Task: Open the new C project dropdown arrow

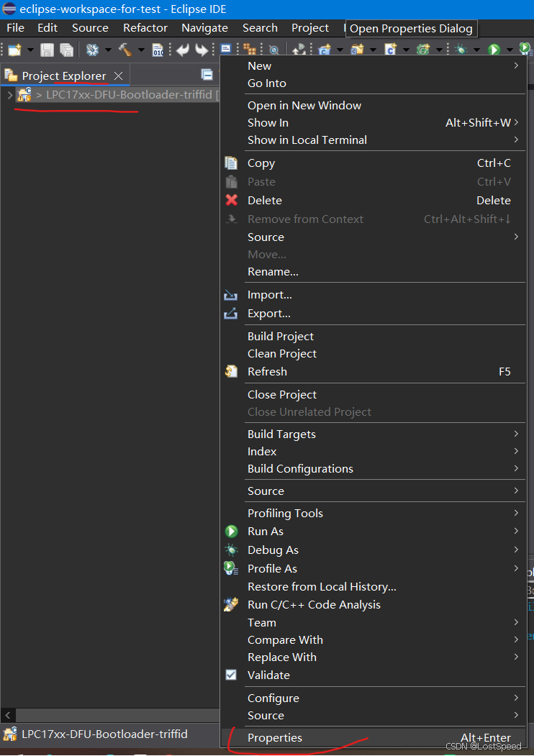Action: 340,50
